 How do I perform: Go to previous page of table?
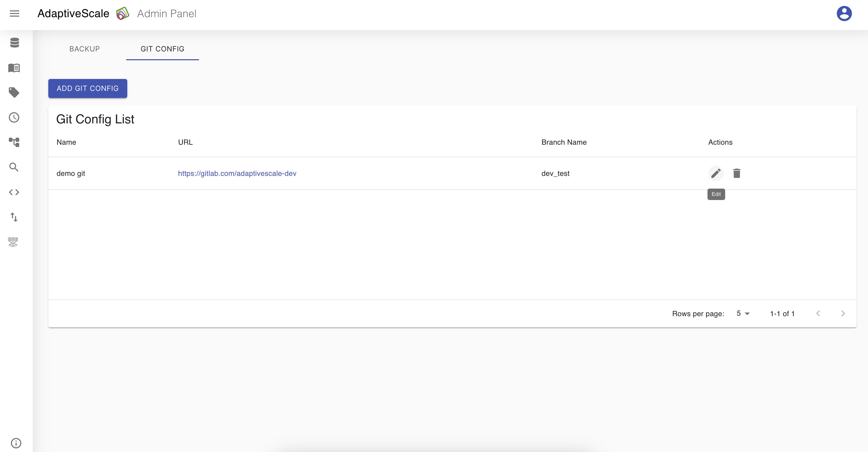(x=818, y=314)
